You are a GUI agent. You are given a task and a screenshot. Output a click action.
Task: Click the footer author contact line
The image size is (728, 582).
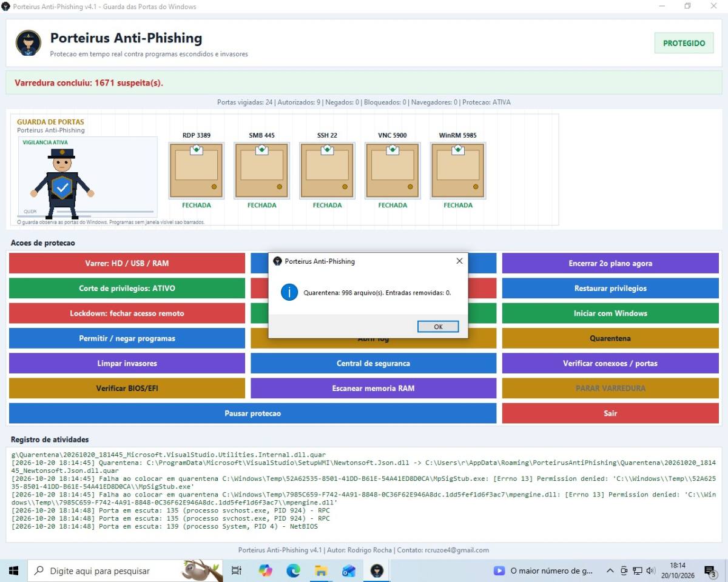pyautogui.click(x=364, y=550)
